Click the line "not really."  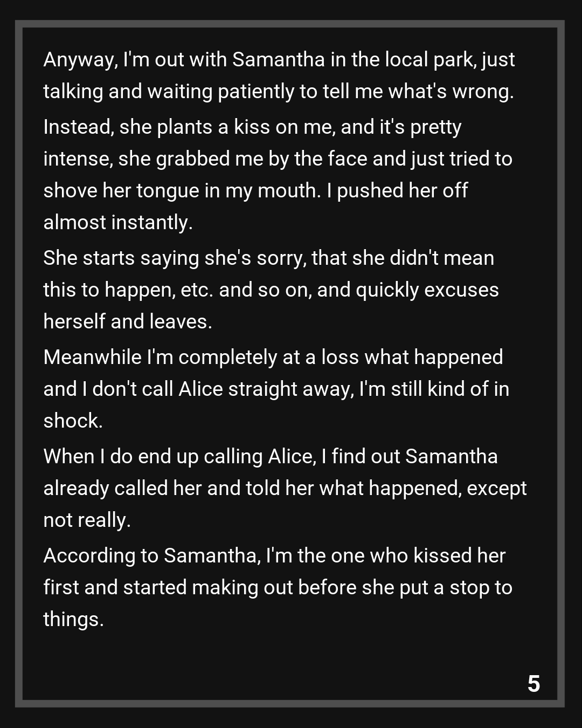(87, 520)
